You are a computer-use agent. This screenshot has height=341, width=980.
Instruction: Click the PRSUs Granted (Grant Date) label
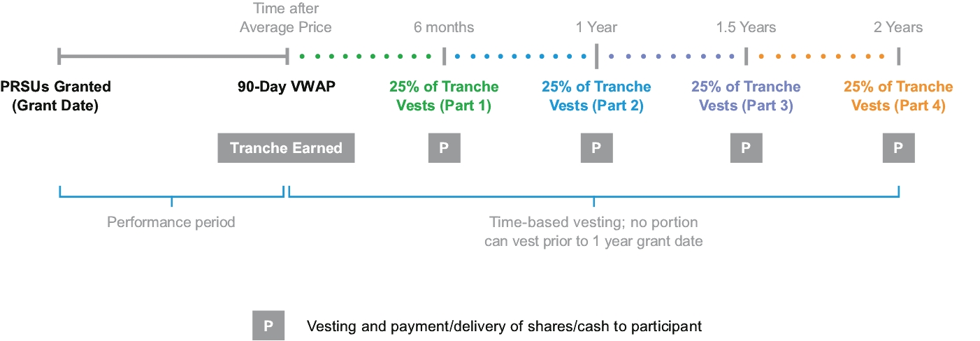(x=55, y=96)
